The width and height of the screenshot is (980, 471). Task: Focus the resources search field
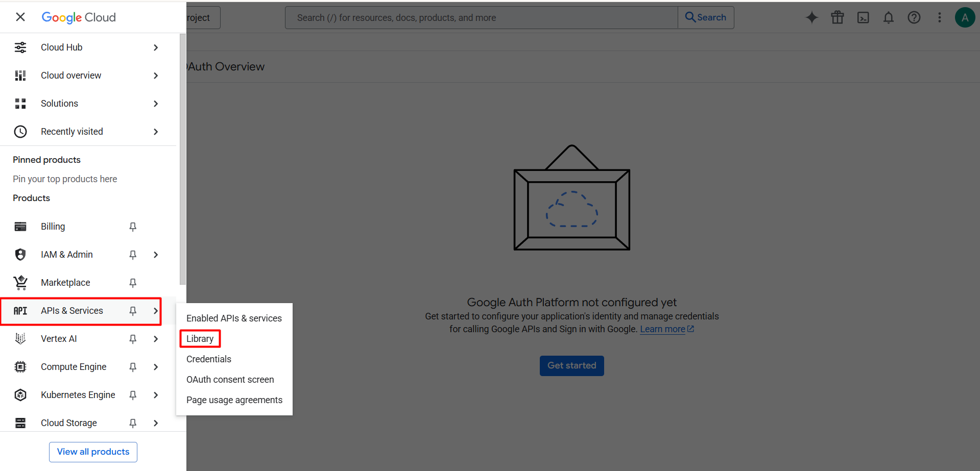pos(481,18)
